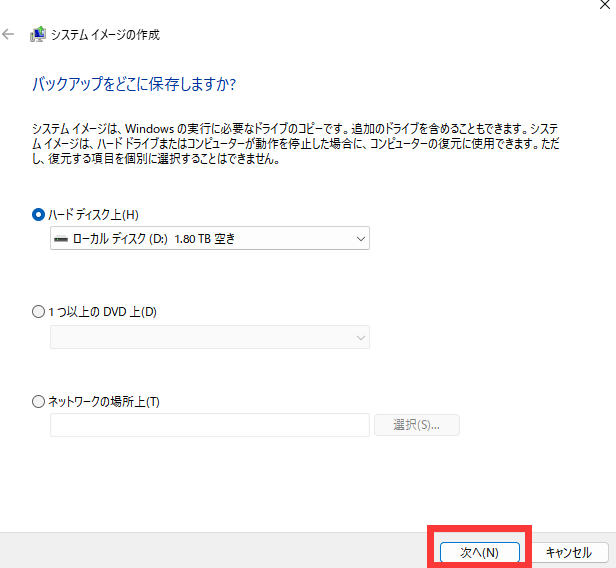Click the システム イメージの作成 window title
This screenshot has height=568, width=616.
(107, 34)
